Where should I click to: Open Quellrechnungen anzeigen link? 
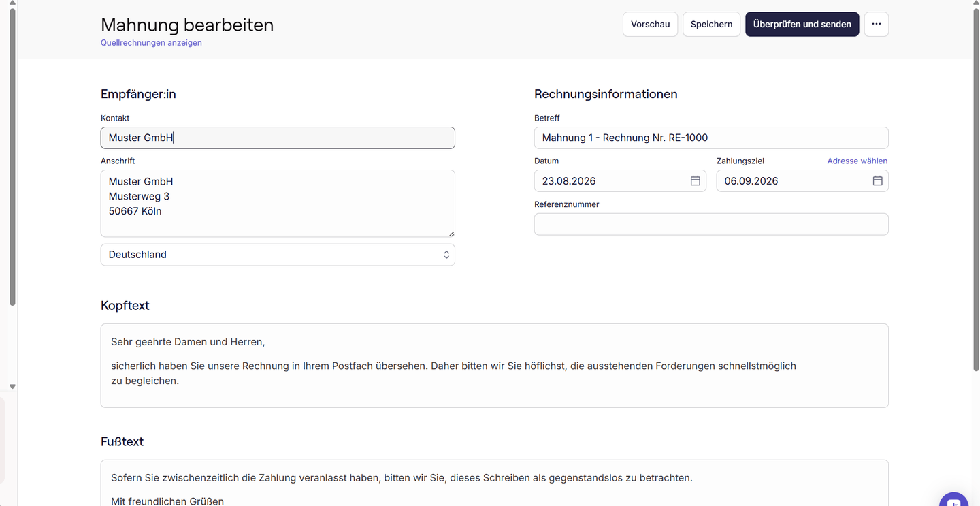151,42
